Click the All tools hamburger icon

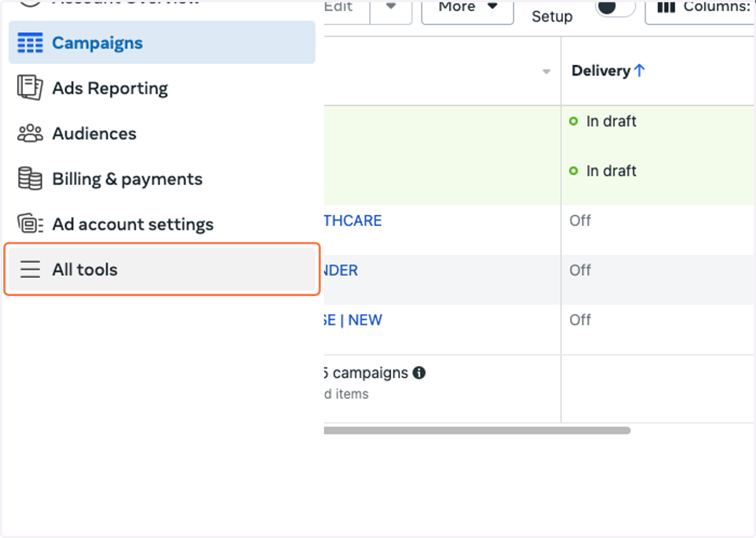[30, 270]
